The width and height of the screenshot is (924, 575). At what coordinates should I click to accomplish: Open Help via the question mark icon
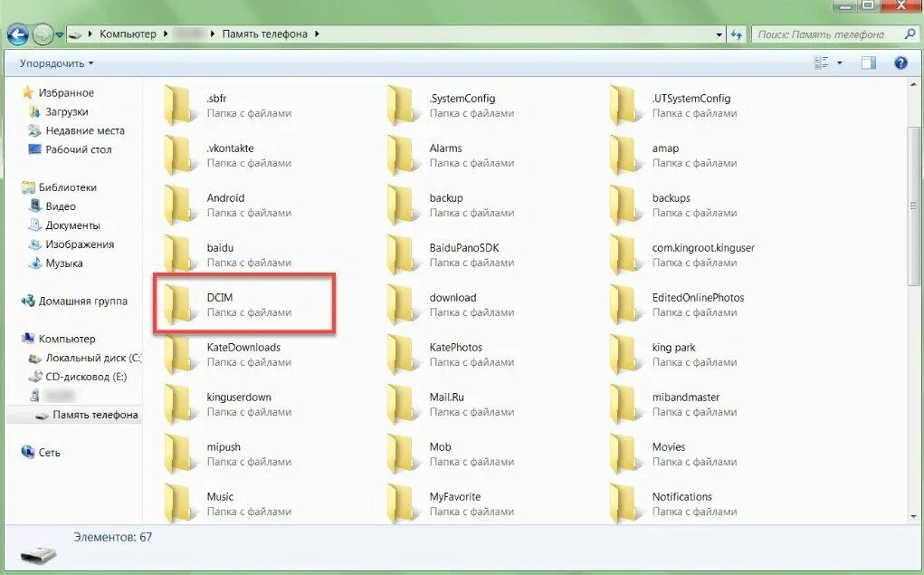click(x=900, y=62)
